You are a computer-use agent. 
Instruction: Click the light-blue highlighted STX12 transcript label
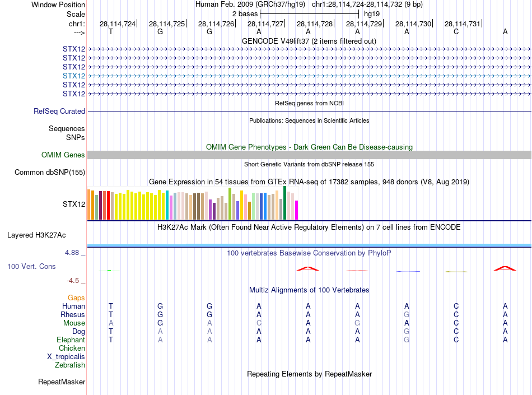[74, 76]
